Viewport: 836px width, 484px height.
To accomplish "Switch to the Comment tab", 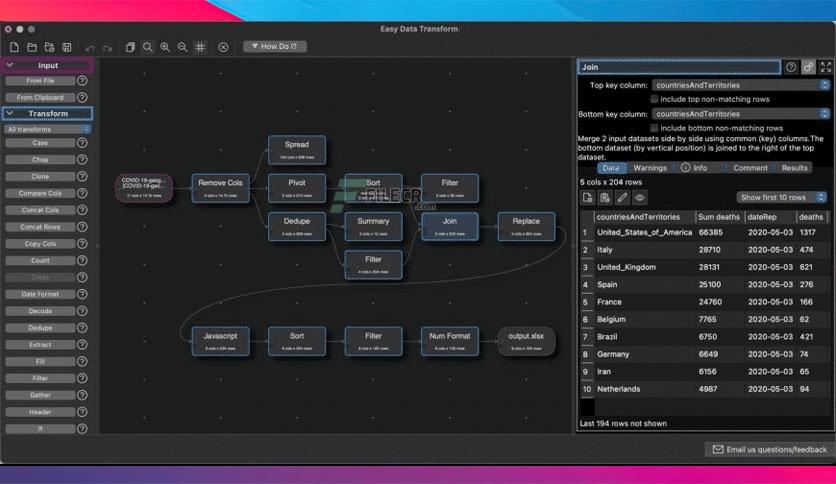I will coord(750,168).
